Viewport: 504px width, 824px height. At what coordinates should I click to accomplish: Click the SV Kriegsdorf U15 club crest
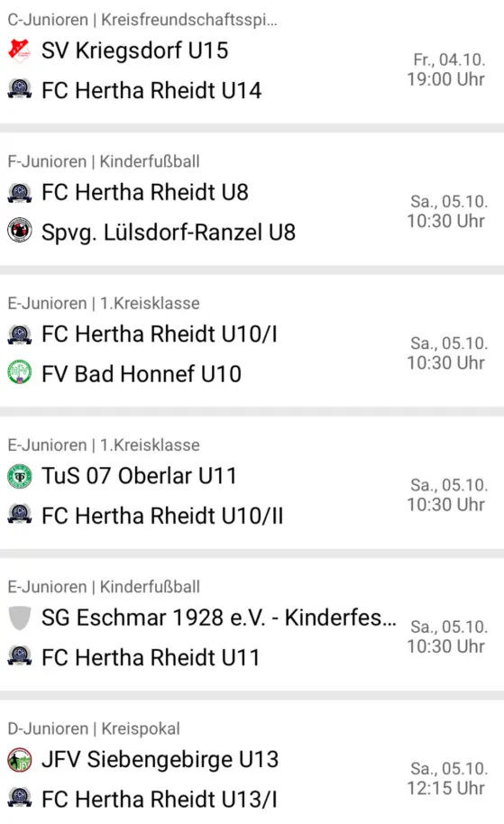(20, 50)
